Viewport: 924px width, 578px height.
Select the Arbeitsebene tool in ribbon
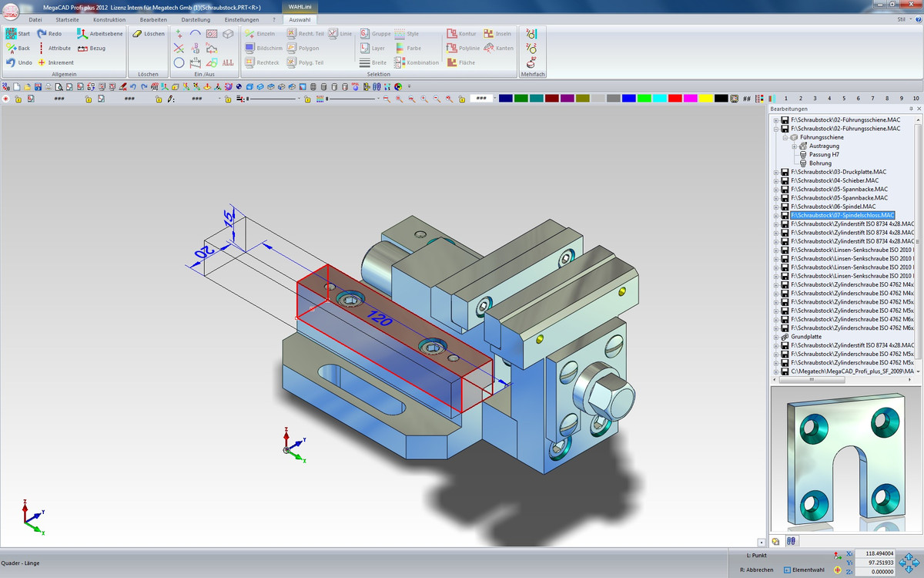click(82, 34)
